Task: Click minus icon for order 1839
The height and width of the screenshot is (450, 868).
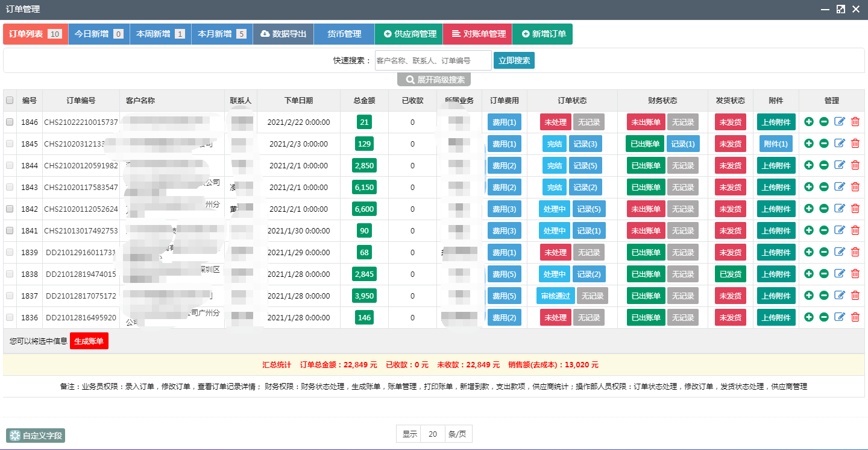Action: [x=824, y=252]
